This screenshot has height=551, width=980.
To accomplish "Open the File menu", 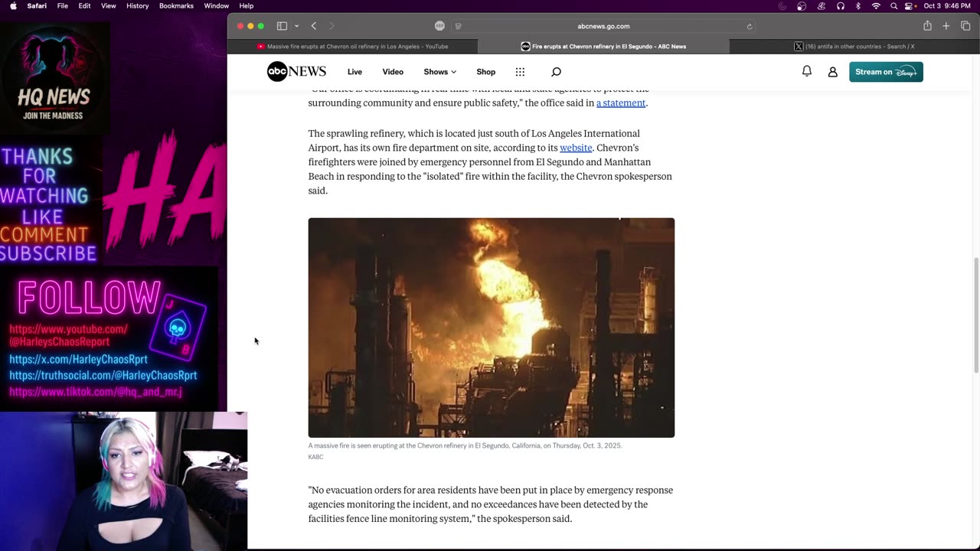I will (63, 6).
